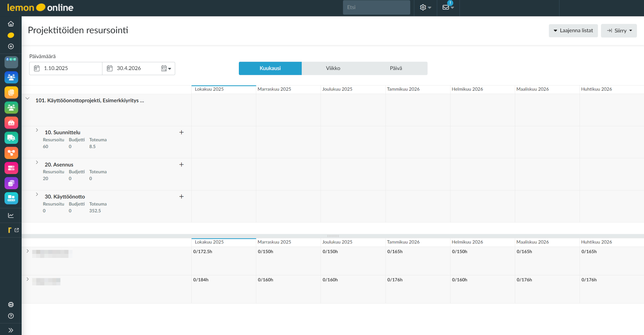644x335 pixels.
Task: Open the red briefcase module icon
Action: tap(11, 123)
